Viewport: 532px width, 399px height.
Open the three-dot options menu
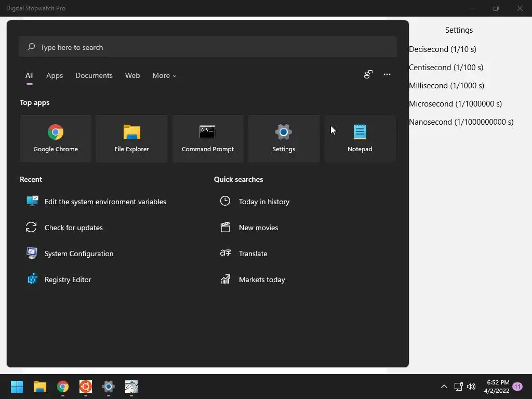387,74
